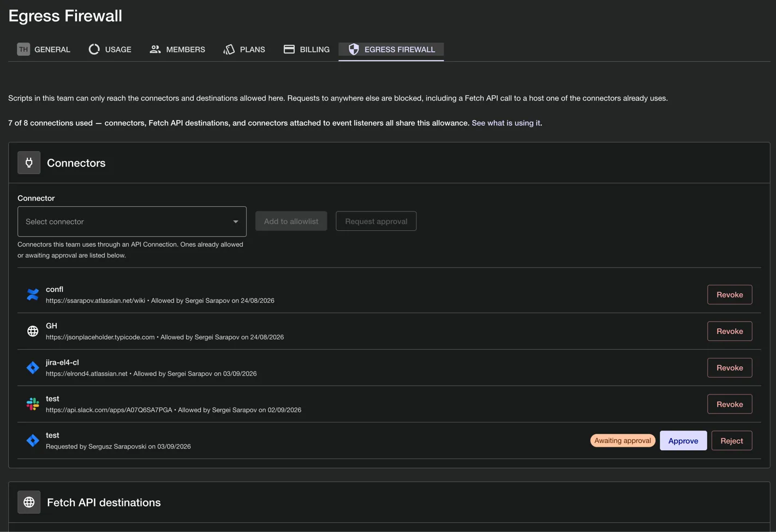The height and width of the screenshot is (532, 776).
Task: Click the jira-el4-cl connector name
Action: tap(62, 362)
